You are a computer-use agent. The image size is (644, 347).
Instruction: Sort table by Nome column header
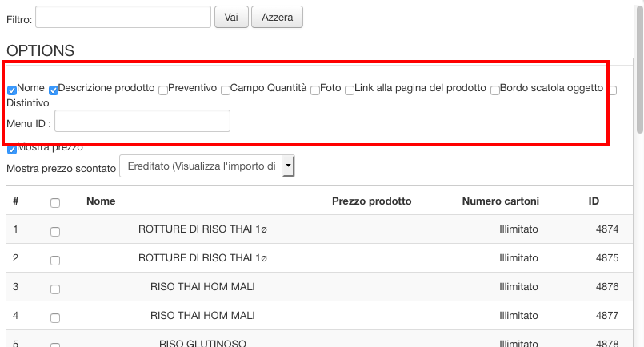[x=101, y=201]
